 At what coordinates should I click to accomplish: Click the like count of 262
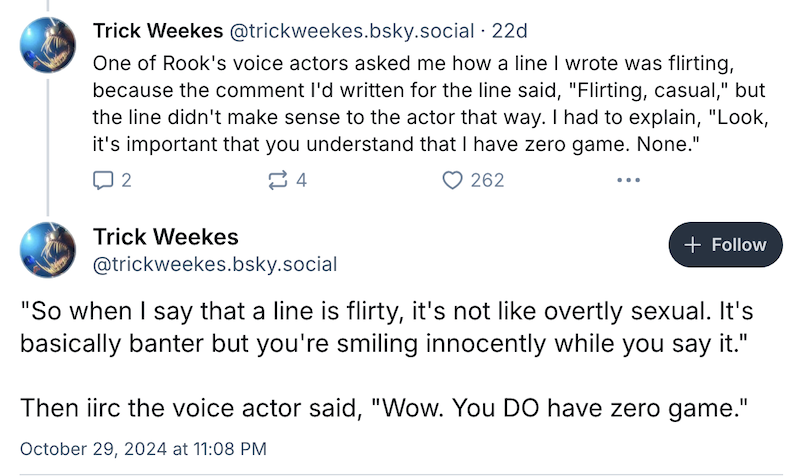click(x=488, y=180)
